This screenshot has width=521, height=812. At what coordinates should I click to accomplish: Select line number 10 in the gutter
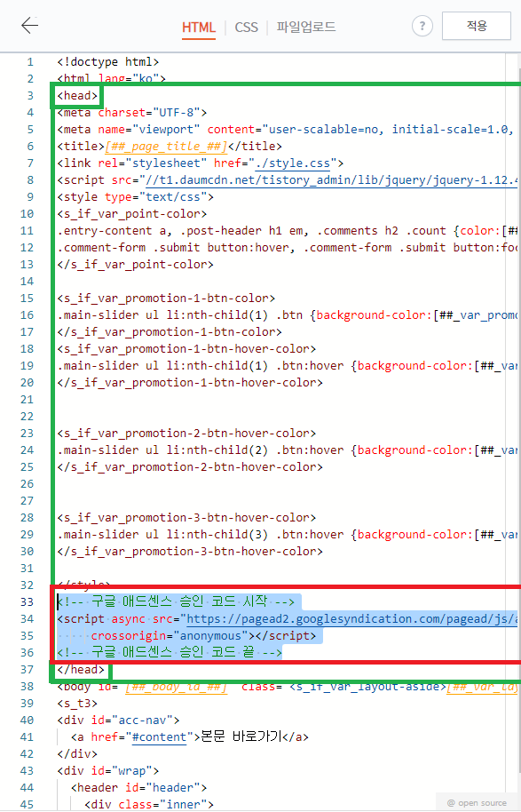[x=27, y=214]
